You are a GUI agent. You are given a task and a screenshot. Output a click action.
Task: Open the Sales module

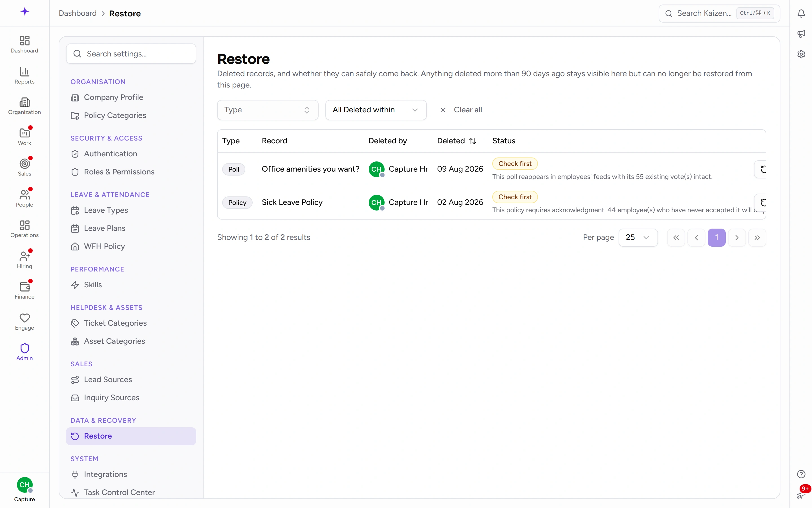point(25,168)
